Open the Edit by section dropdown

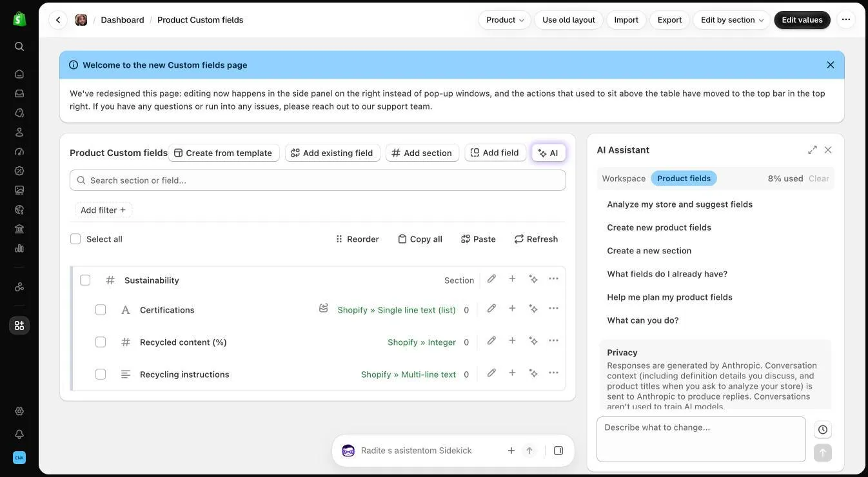coord(732,20)
